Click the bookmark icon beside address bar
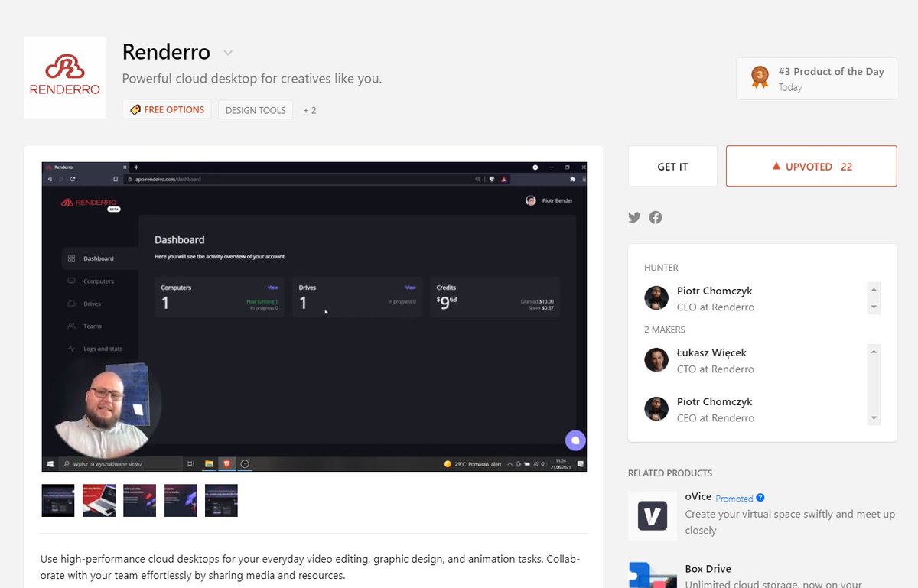Screen dimensions: 918x588 (116, 179)
